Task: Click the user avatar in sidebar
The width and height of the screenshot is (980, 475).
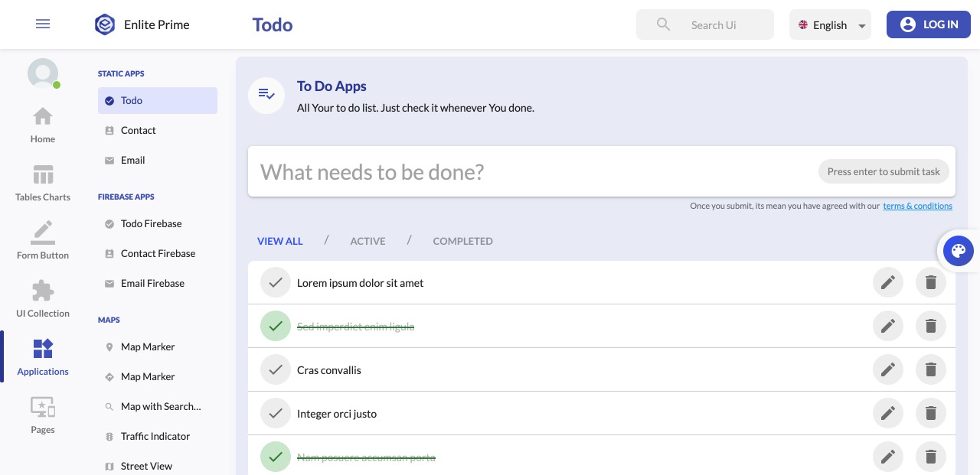Action: click(43, 73)
